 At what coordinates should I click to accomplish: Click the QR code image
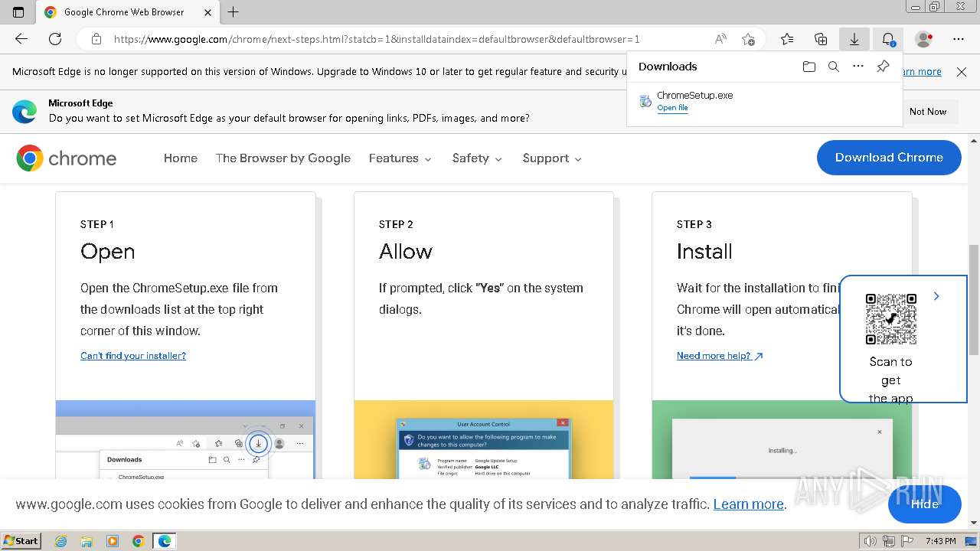890,319
